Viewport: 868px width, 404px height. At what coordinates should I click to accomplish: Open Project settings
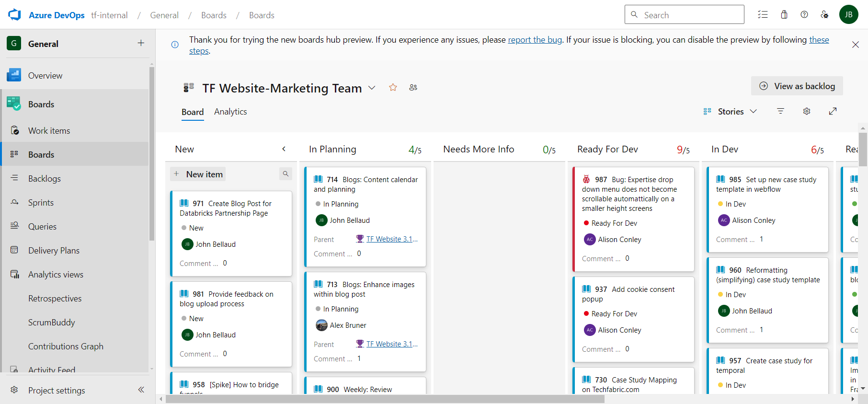(x=57, y=390)
